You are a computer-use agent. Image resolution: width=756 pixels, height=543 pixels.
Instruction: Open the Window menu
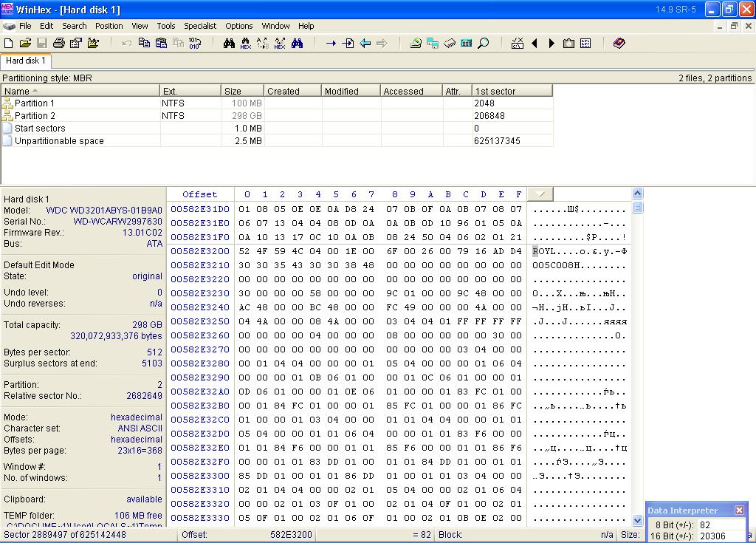coord(275,26)
